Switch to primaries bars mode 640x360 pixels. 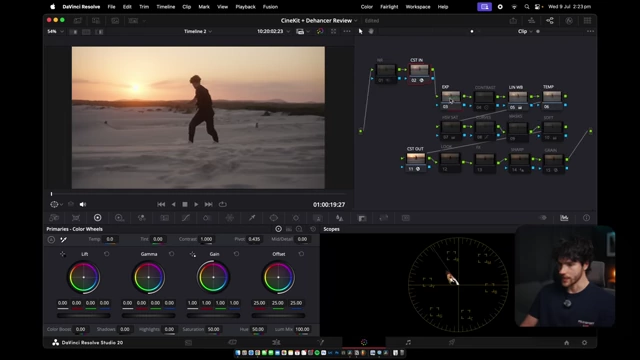[289, 229]
